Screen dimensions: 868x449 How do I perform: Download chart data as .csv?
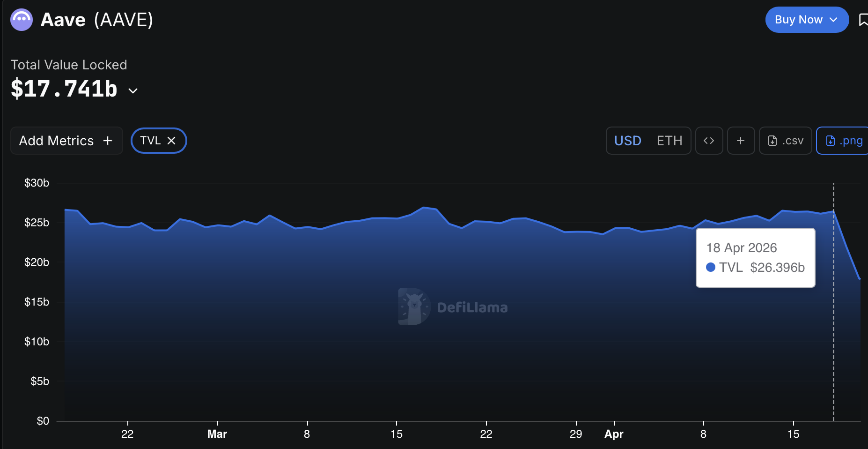[785, 141]
